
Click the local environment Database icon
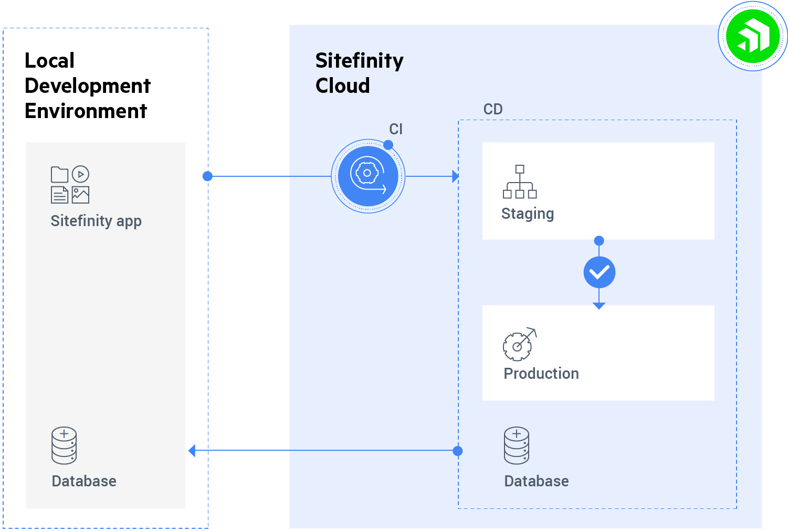(x=64, y=445)
